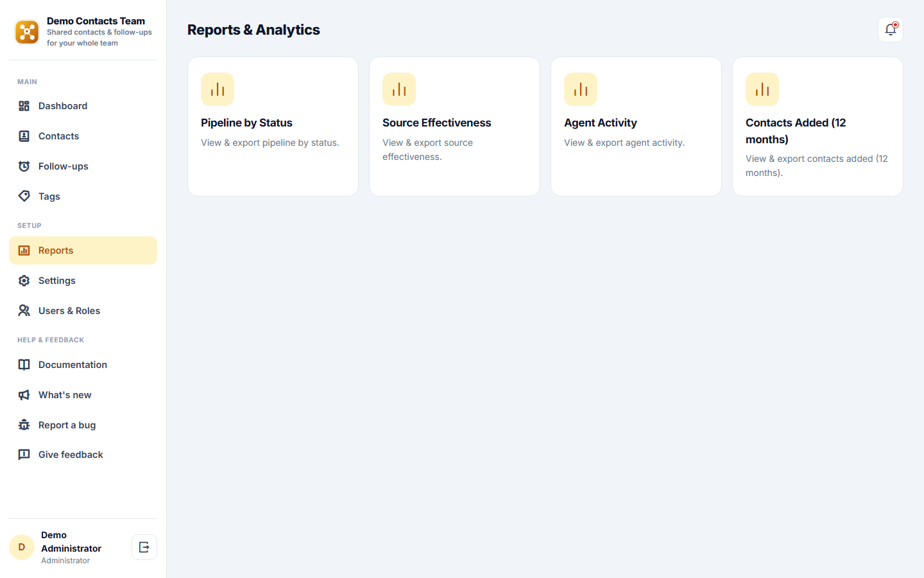Open the Tags section
This screenshot has width=924, height=578.
(x=83, y=197)
